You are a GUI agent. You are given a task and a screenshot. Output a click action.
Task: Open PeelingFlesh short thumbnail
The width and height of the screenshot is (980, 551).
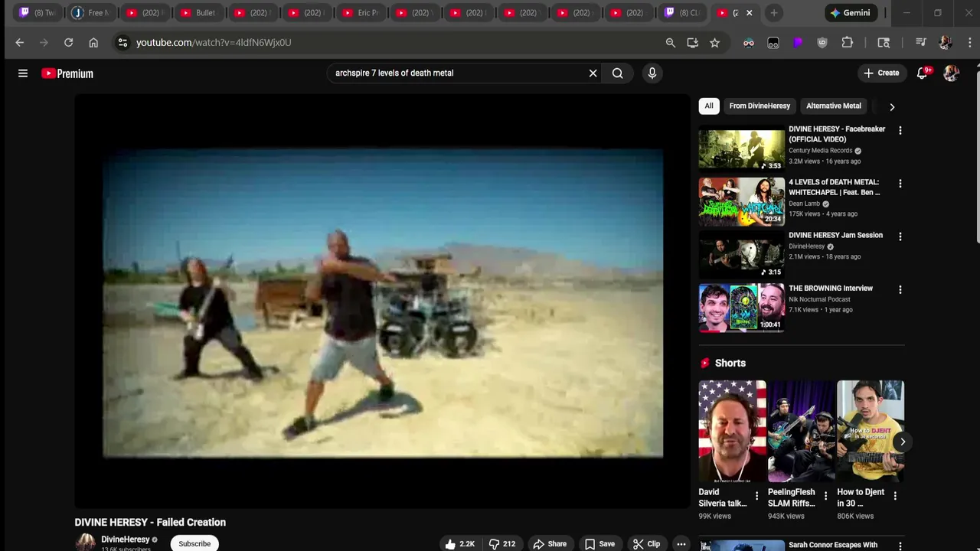802,431
